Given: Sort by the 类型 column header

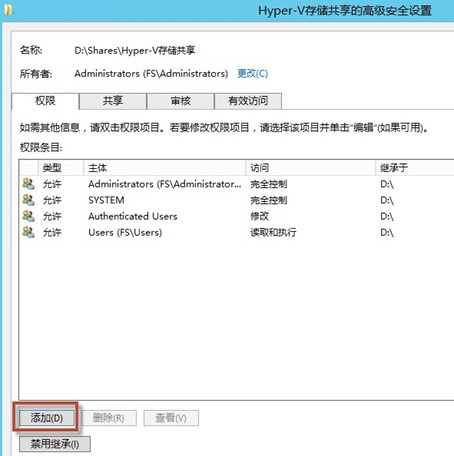Looking at the screenshot, I should click(61, 168).
